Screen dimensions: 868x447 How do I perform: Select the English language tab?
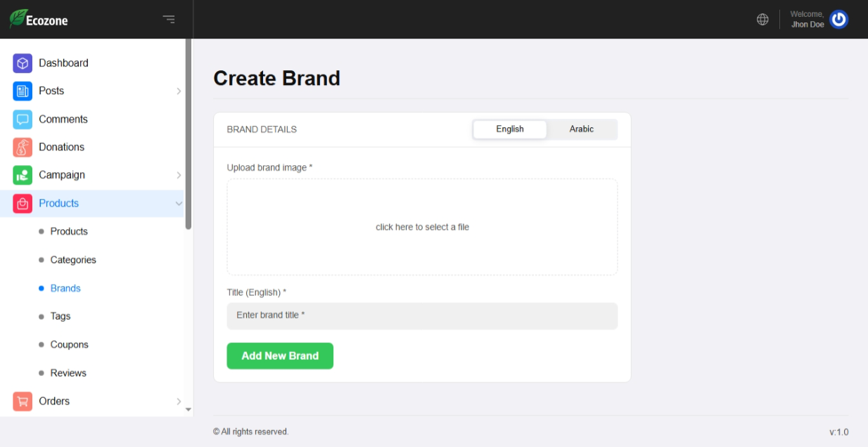(510, 129)
